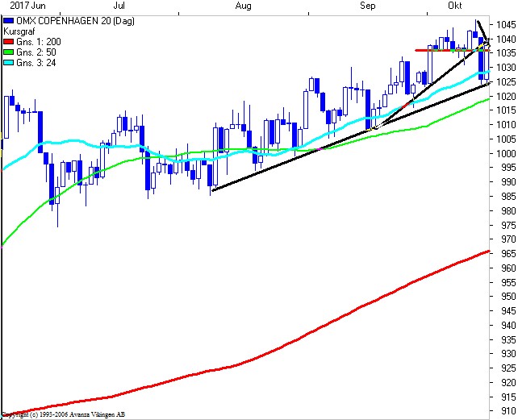Click the 'Okt' month label

point(455,6)
